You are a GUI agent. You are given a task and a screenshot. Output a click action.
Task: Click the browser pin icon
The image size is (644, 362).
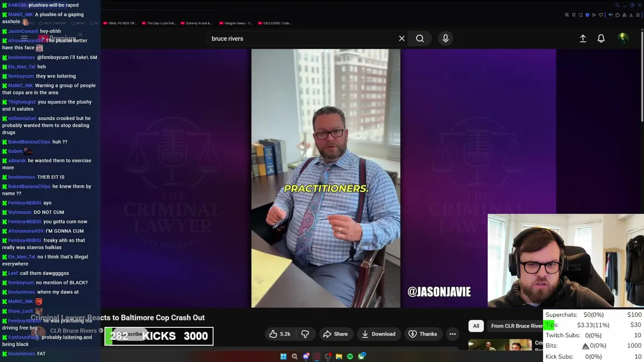[x=574, y=15]
